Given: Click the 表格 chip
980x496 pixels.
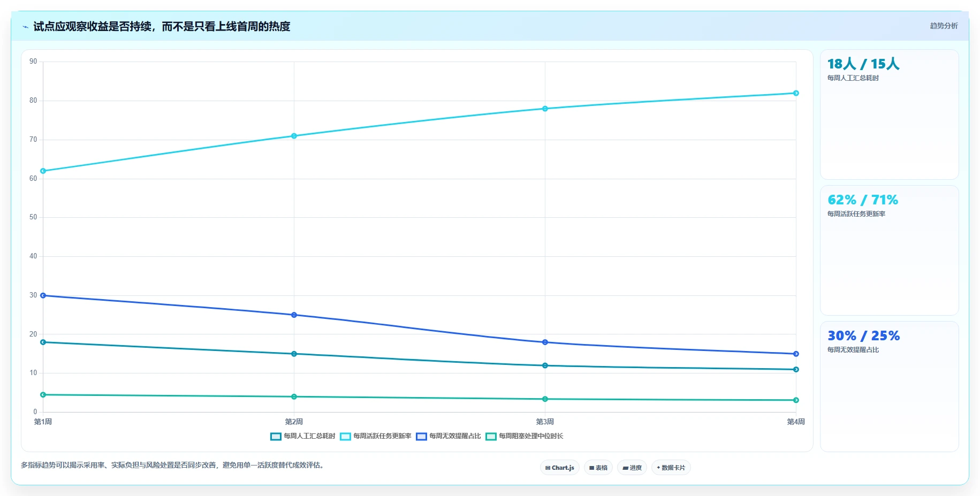Looking at the screenshot, I should [x=598, y=468].
